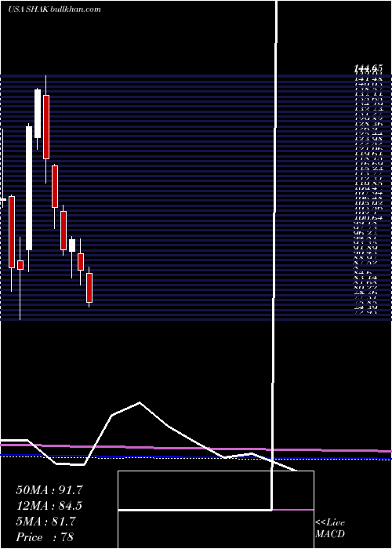Viewport: 392px width, 549px height.
Task: Click the <<Live MACD label
Action: click(x=330, y=529)
